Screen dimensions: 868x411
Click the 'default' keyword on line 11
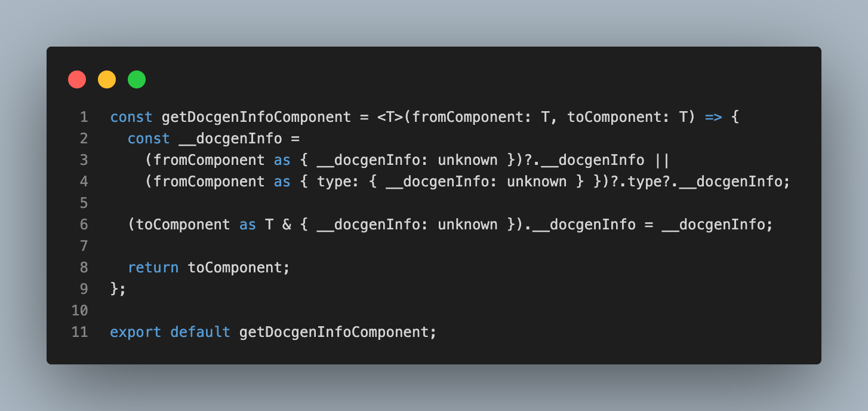coord(200,332)
